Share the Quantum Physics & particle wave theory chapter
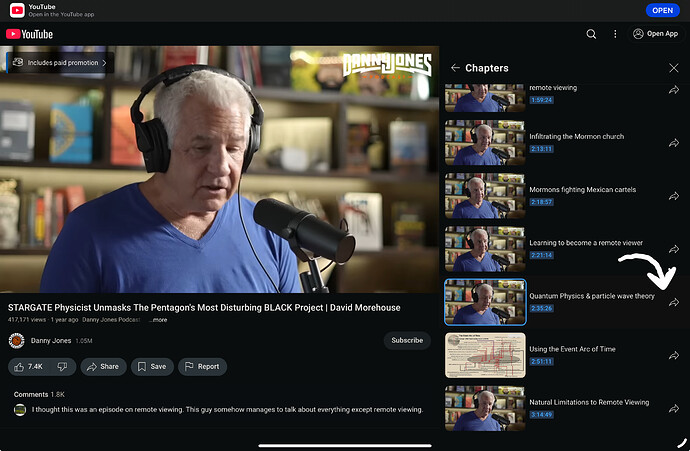690x451 pixels. click(674, 303)
